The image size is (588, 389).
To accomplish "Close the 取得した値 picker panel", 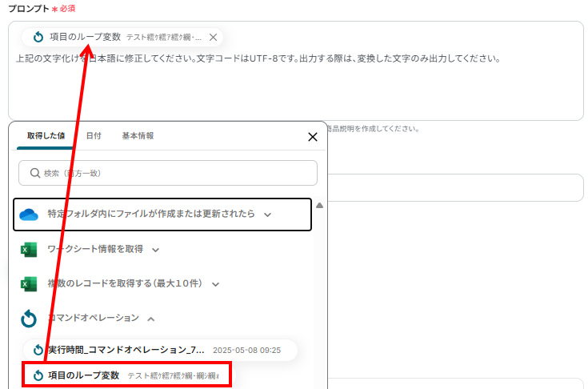I will coord(312,137).
